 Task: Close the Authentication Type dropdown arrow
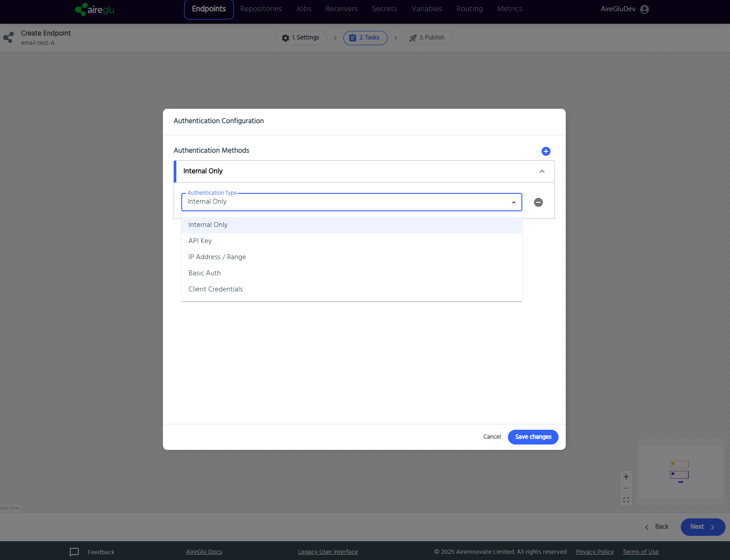pyautogui.click(x=514, y=202)
